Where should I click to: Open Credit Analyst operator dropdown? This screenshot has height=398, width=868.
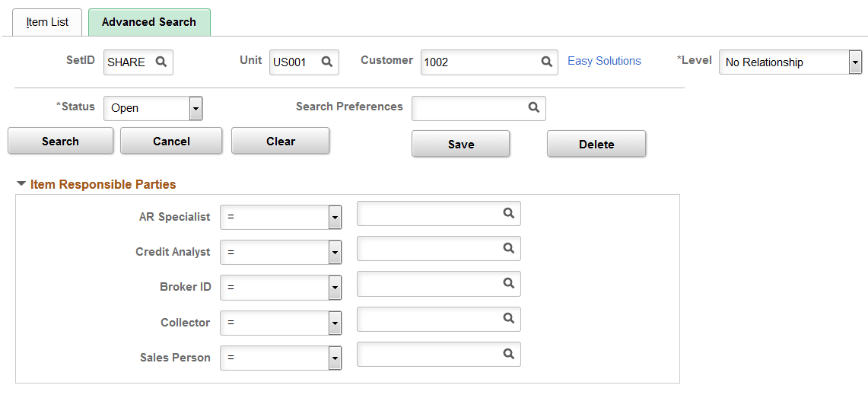coord(281,253)
